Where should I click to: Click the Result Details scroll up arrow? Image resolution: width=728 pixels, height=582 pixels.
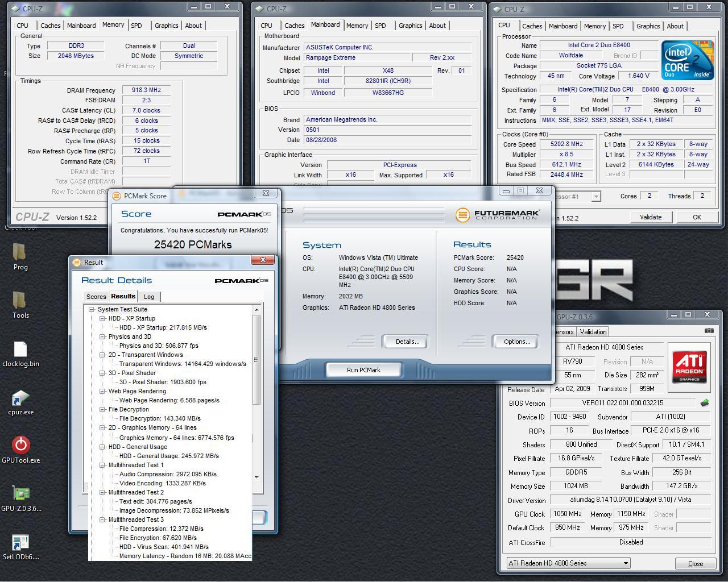pos(257,310)
